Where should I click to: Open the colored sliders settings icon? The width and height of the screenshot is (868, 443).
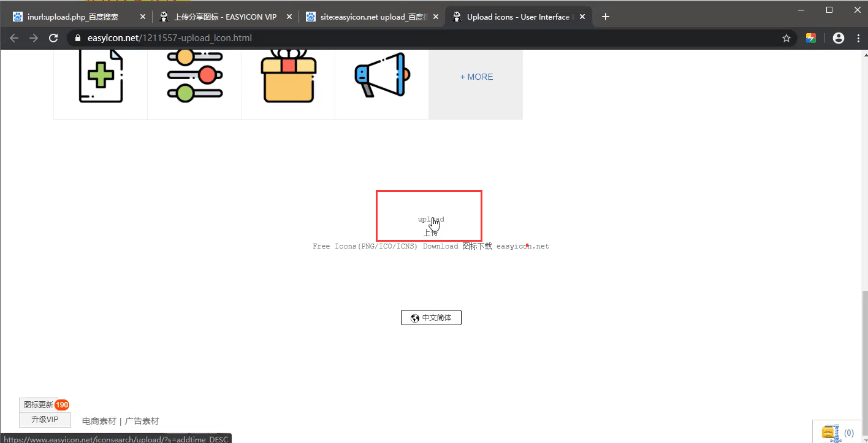click(194, 77)
